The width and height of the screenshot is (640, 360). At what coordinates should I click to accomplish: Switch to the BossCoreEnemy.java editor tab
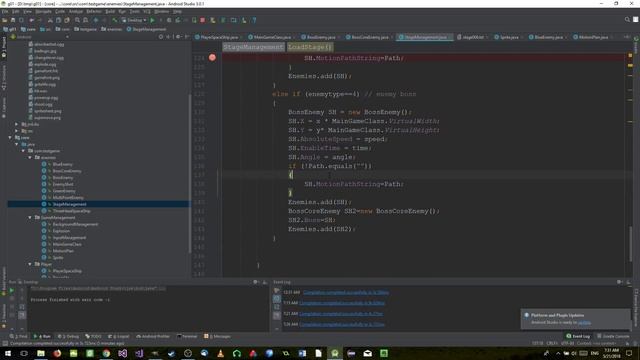(370, 37)
